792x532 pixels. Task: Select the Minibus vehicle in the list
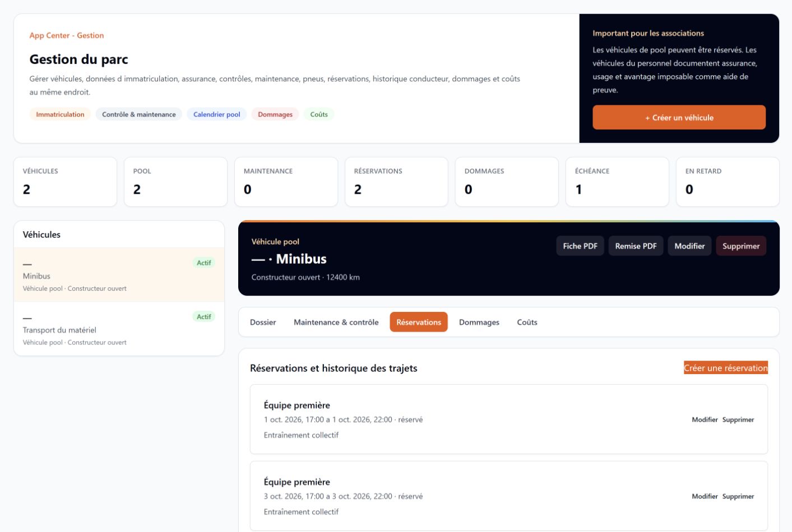(x=119, y=275)
